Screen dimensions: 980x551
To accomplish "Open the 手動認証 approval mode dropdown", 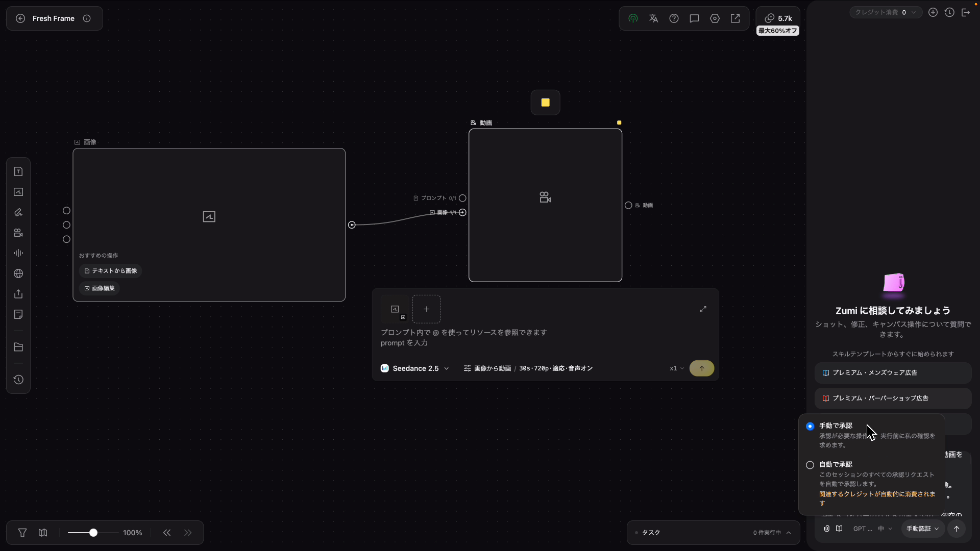I will click(x=923, y=529).
